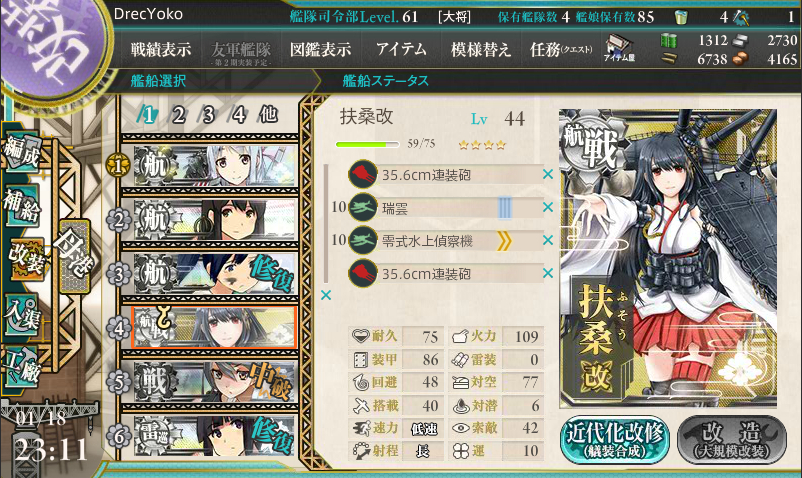Click the green 瑞雲 seaplane equipment icon
This screenshot has width=802, height=478.
pyautogui.click(x=363, y=208)
